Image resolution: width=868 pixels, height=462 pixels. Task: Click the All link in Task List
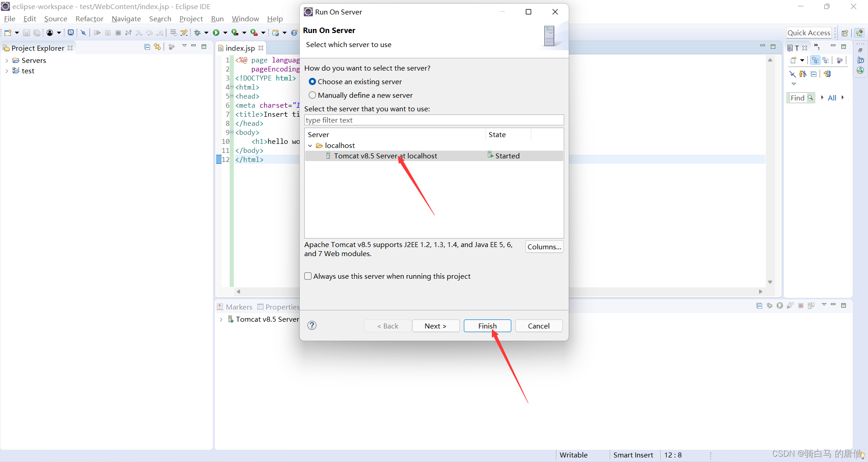coord(832,98)
